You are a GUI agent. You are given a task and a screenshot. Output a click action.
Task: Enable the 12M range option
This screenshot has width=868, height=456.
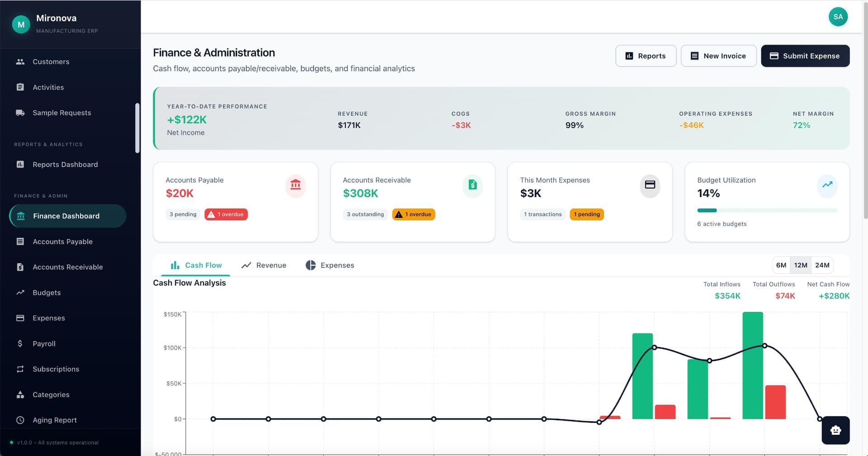(801, 265)
